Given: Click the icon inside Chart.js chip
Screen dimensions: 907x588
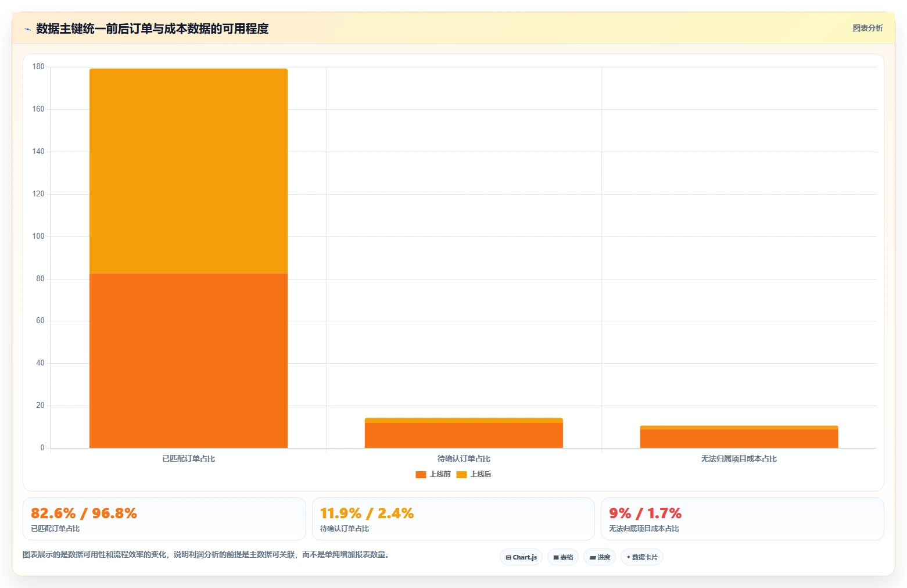Looking at the screenshot, I should [508, 557].
